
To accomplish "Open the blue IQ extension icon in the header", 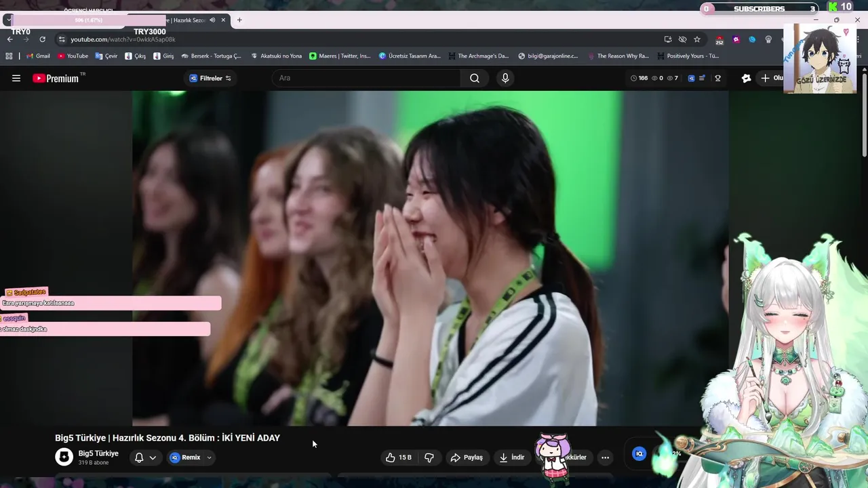I will click(x=691, y=78).
